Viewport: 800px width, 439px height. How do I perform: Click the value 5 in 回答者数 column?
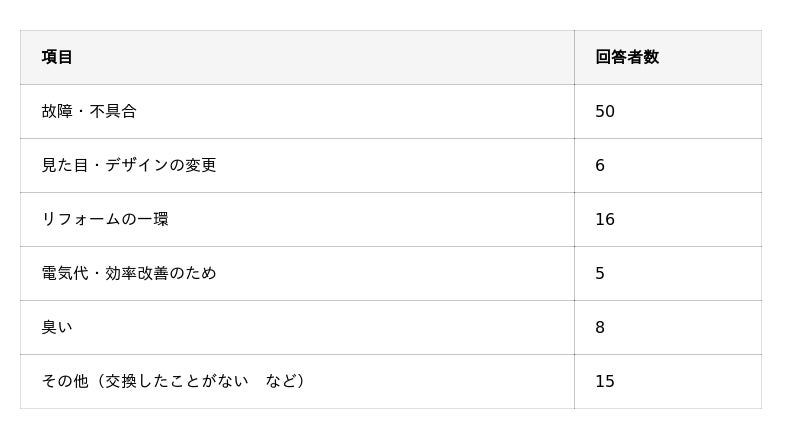pyautogui.click(x=600, y=273)
